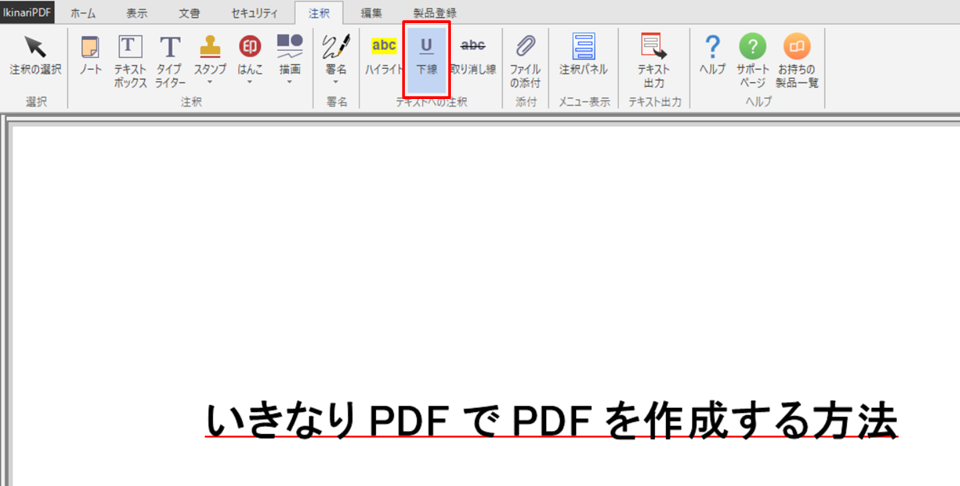Screen dimensions: 960x486
Task: Click the はんこ seal icon
Action: [250, 47]
